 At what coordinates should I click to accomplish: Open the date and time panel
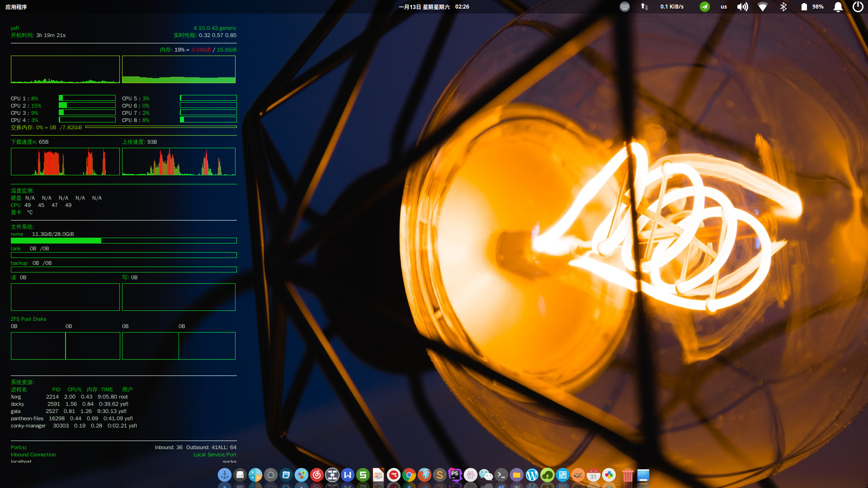[434, 7]
